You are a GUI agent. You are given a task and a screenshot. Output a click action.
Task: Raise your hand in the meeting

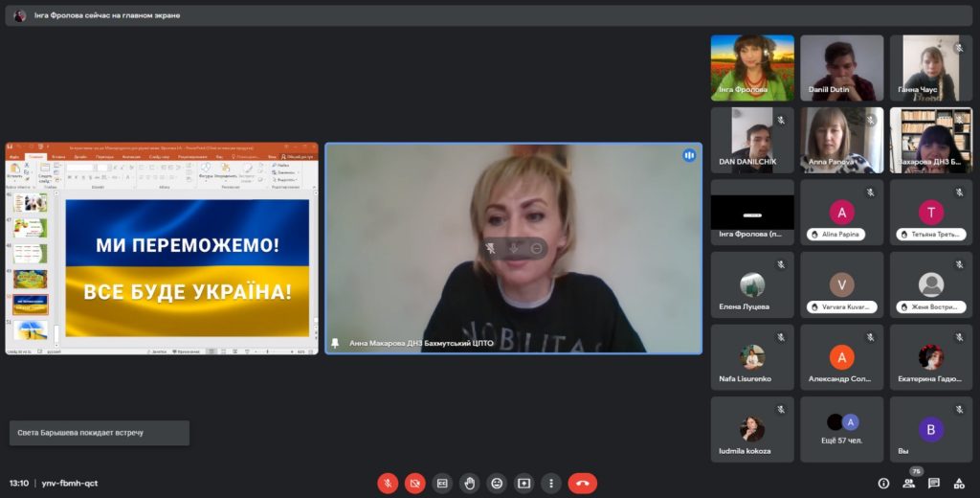(469, 484)
